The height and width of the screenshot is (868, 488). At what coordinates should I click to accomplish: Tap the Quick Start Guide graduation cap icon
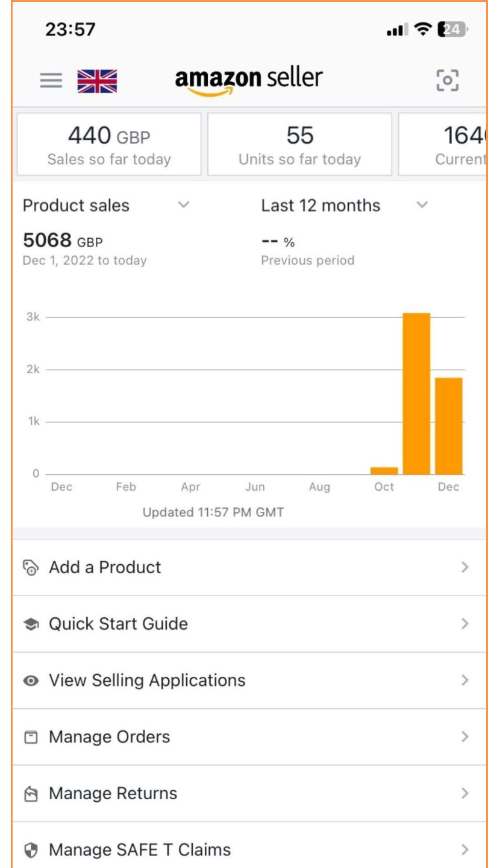[30, 624]
